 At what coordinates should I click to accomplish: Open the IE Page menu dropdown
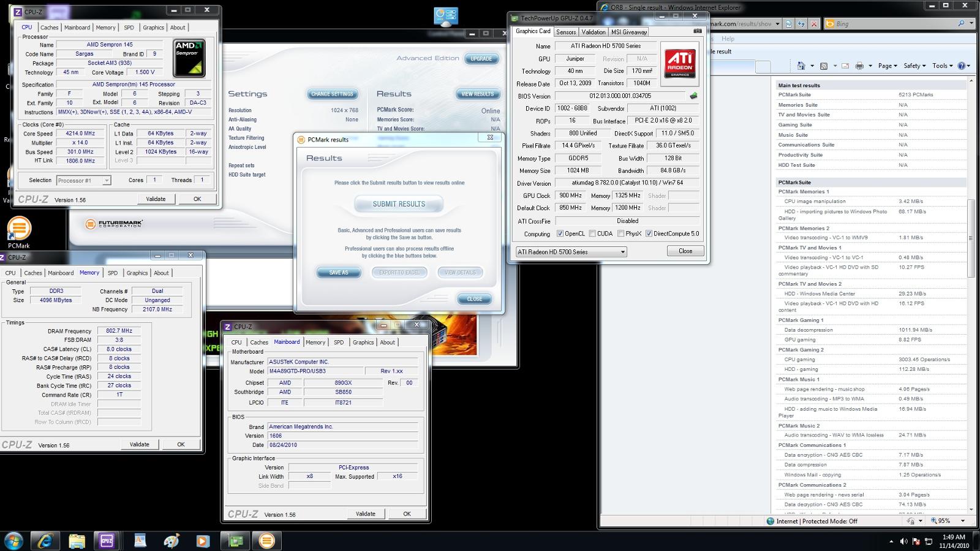(x=887, y=66)
